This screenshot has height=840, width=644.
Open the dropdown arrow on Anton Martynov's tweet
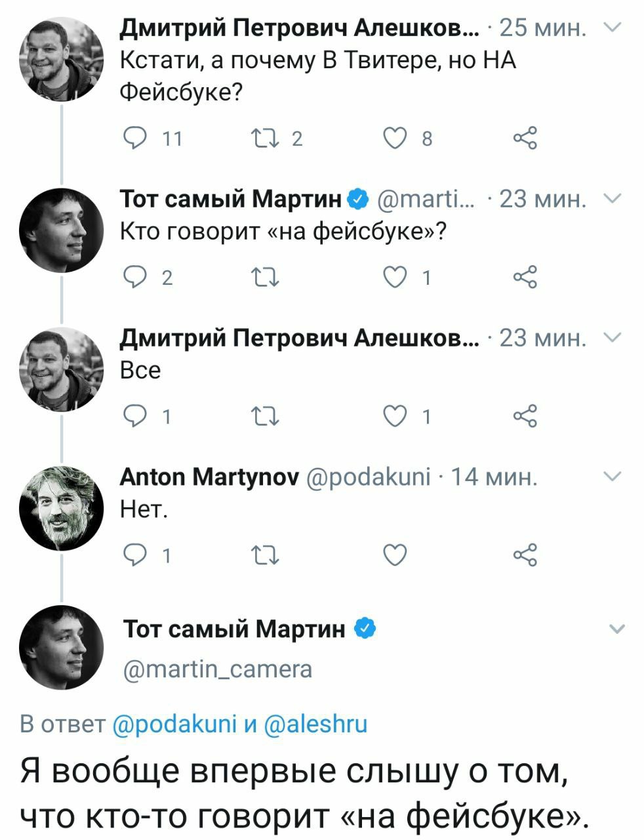(611, 477)
